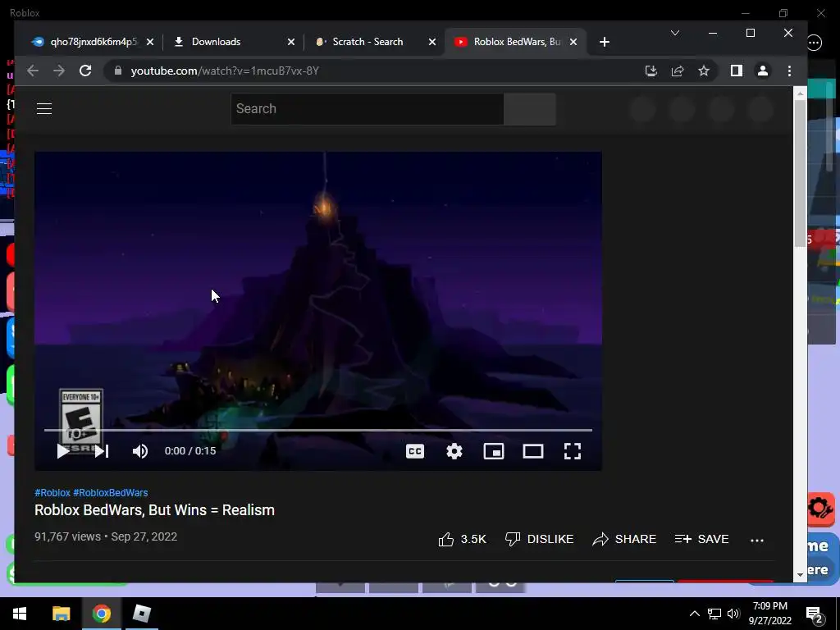Open more actions ellipsis below video
The height and width of the screenshot is (630, 840).
tap(757, 540)
